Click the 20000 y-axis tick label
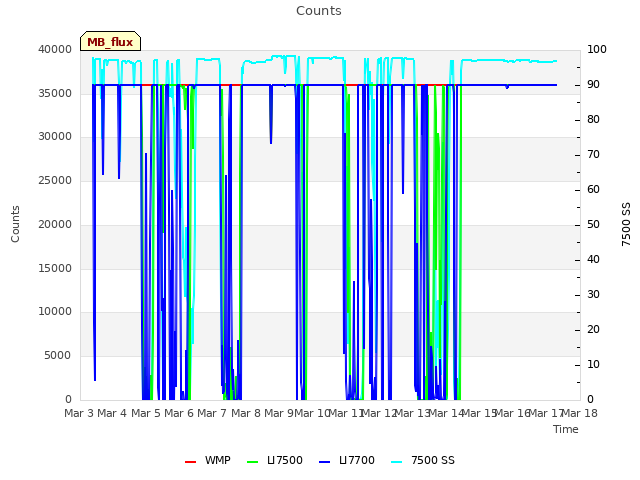This screenshot has height=480, width=640. coord(55,224)
